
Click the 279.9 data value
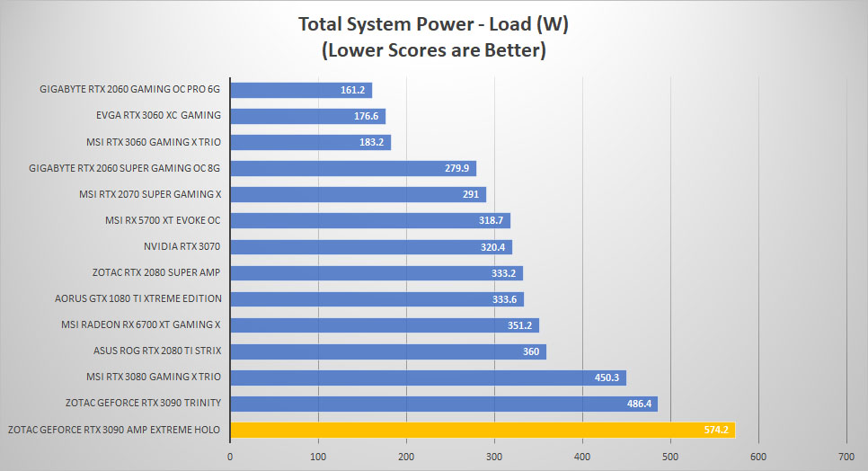tap(456, 168)
